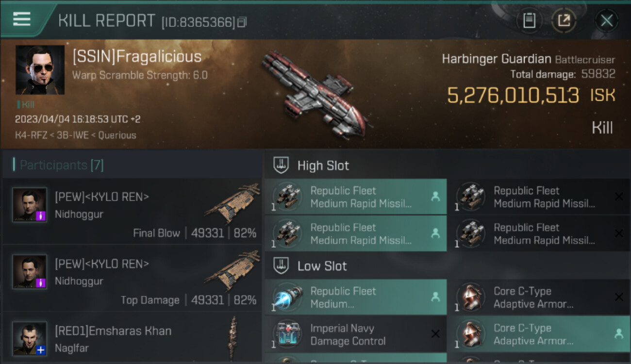
Task: Open the Final Blow KYLO REN entry
Action: coord(132,211)
